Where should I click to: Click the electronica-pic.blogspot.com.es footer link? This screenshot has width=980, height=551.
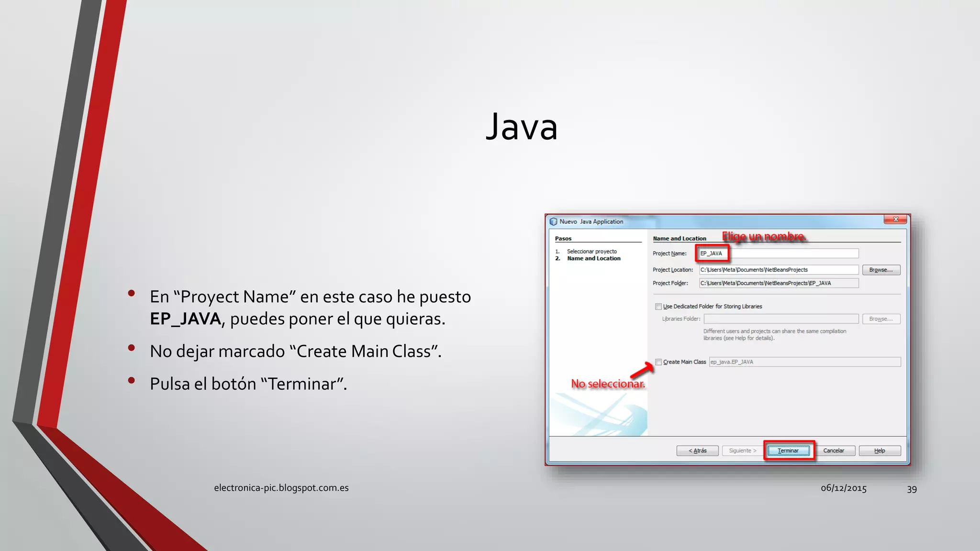coord(281,488)
